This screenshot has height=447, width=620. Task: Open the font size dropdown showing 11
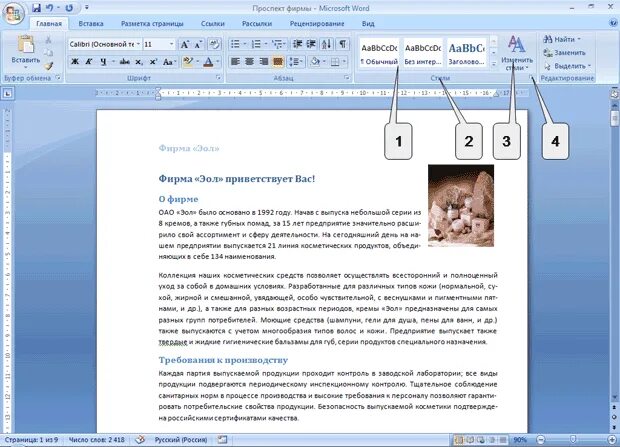click(x=172, y=44)
